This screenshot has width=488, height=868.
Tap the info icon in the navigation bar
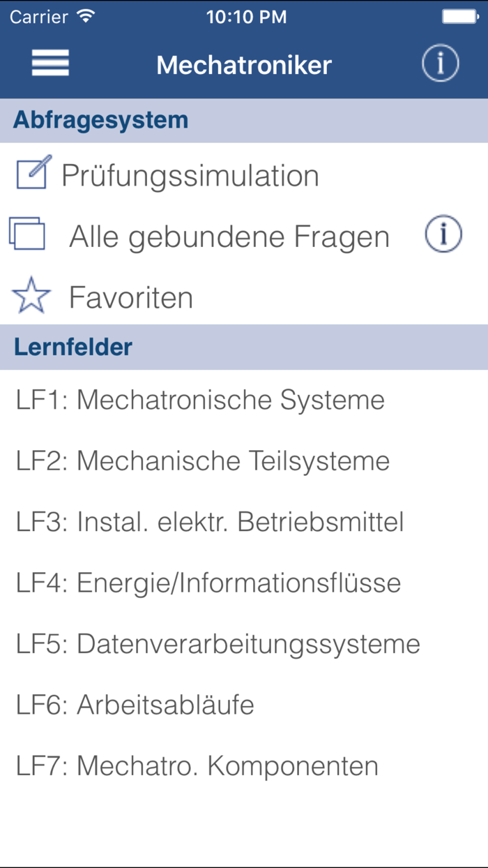click(x=440, y=63)
